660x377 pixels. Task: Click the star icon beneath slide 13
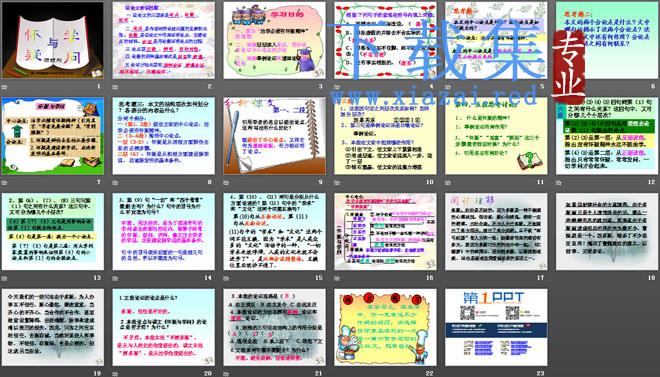point(5,278)
